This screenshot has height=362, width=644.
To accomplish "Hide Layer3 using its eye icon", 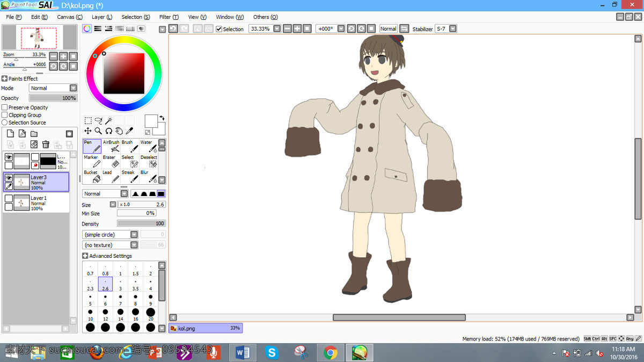I will coord(9,178).
